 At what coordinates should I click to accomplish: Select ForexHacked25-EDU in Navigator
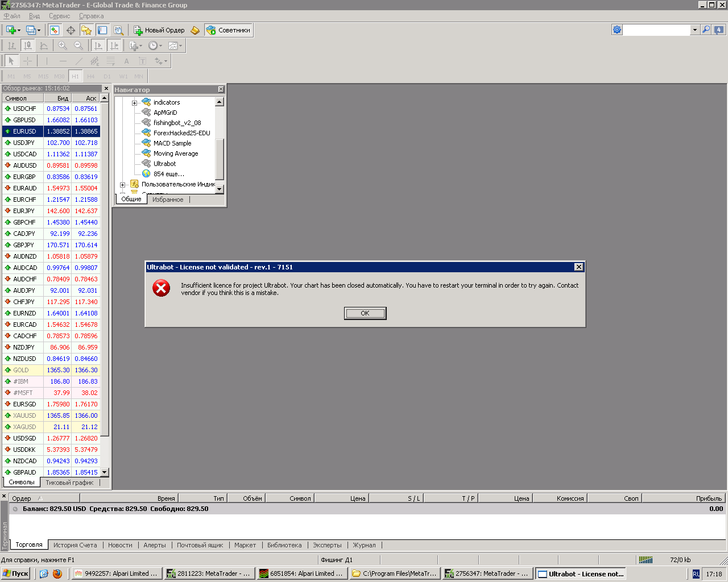click(181, 133)
